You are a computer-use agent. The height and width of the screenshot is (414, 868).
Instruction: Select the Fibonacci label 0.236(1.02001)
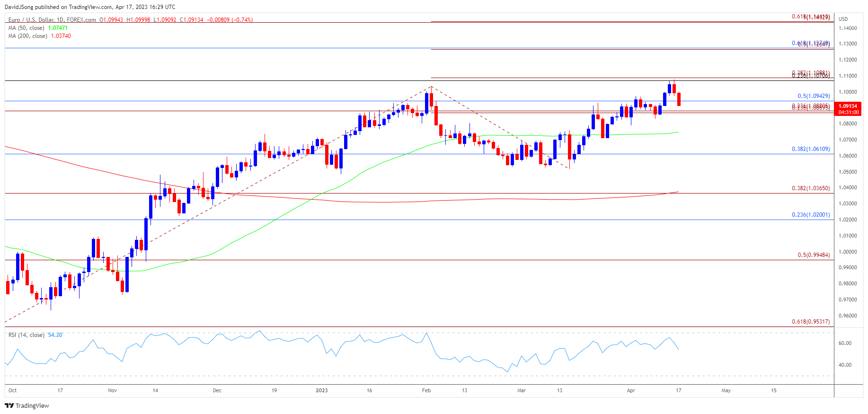[811, 215]
